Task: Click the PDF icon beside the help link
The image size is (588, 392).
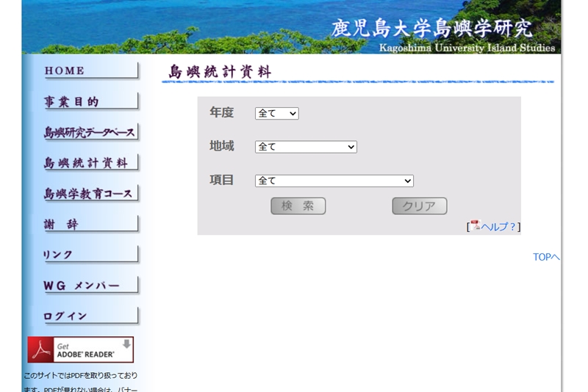Action: click(475, 225)
